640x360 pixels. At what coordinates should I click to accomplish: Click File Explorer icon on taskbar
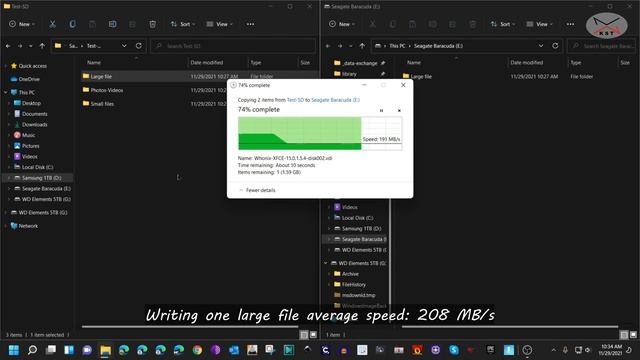tap(105, 350)
